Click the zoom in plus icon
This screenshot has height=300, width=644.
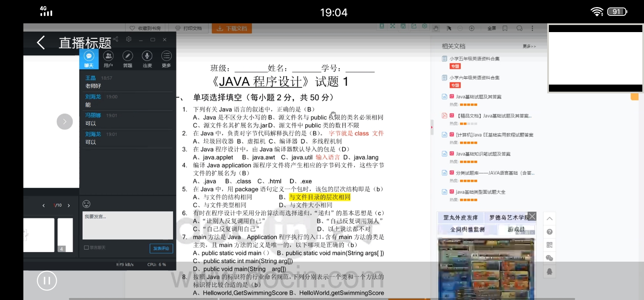point(472,28)
